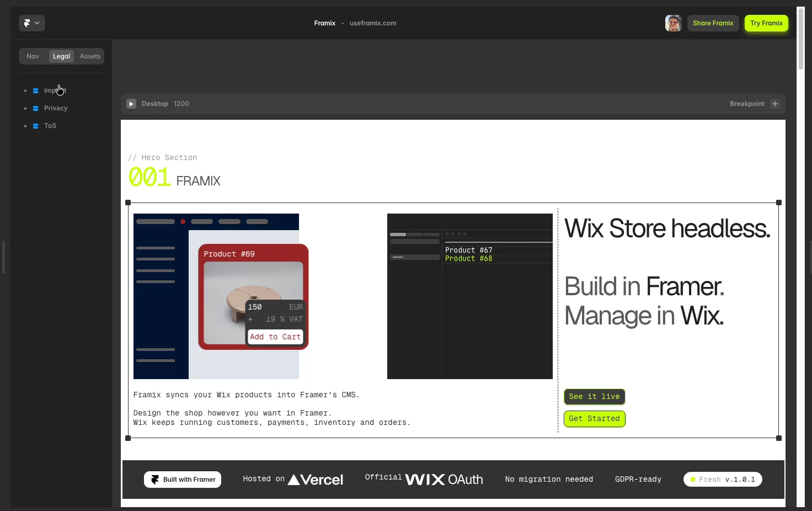Click the Try Framix button

pyautogui.click(x=766, y=23)
